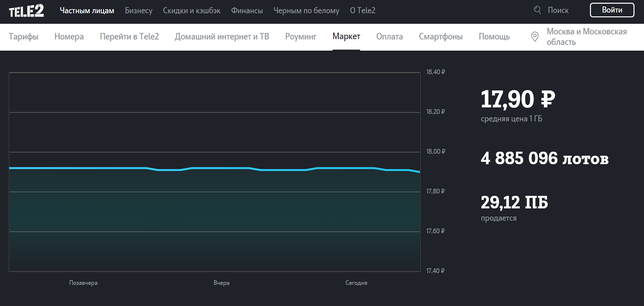Click the 17,40 ₽ axis value
The image size is (644, 306).
435,271
